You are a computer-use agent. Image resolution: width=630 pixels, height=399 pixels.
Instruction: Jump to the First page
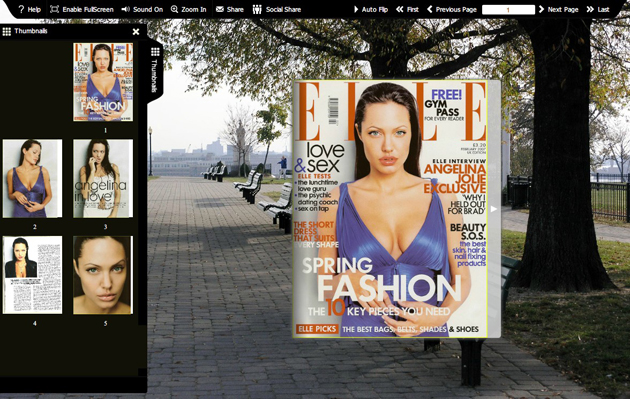coord(407,9)
